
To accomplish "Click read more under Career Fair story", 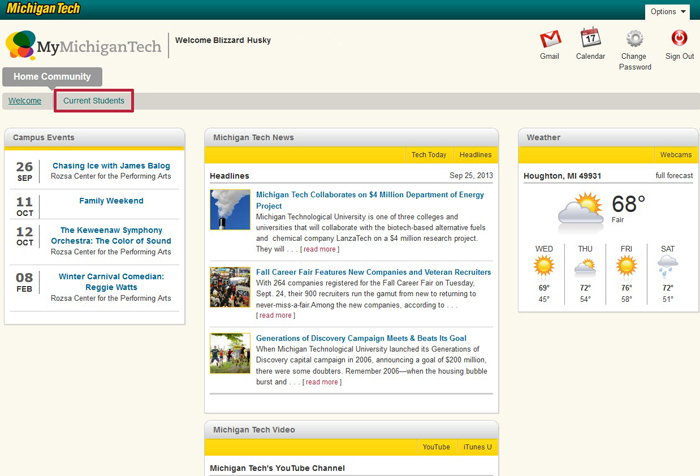I will [275, 315].
